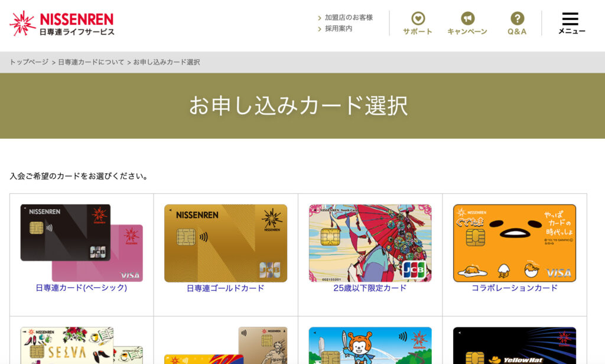The height and width of the screenshot is (364, 605).
Task: Follow the 加盟店のお客様 link
Action: pos(349,17)
